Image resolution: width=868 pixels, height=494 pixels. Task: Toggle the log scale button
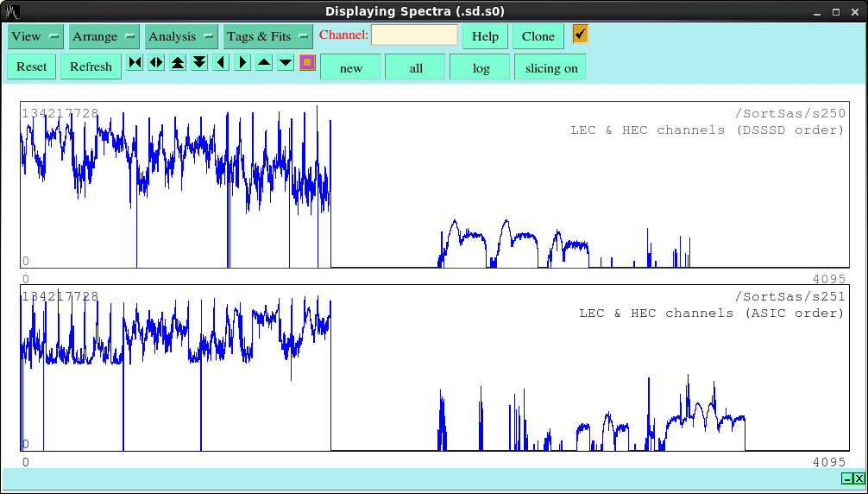click(481, 67)
